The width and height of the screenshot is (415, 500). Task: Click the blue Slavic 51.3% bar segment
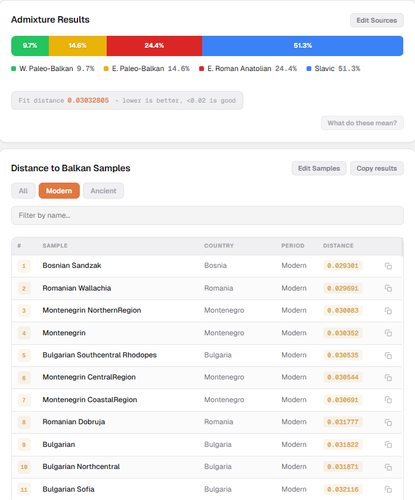[303, 46]
